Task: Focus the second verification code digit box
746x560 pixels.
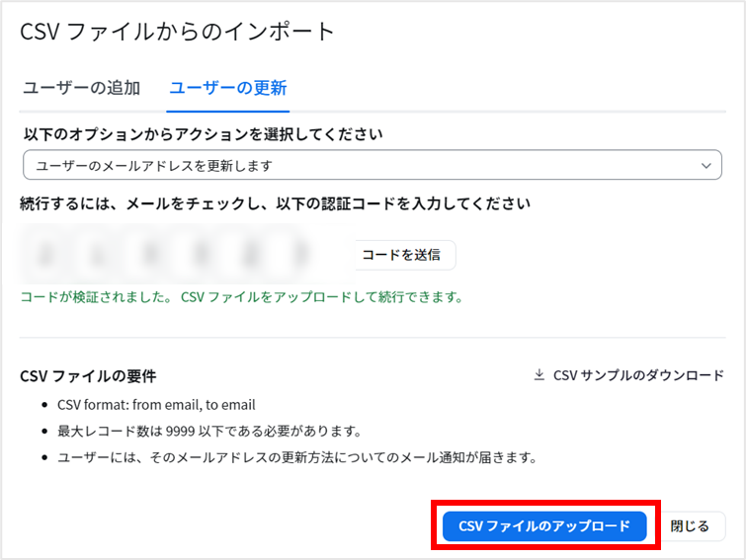Action: (98, 254)
